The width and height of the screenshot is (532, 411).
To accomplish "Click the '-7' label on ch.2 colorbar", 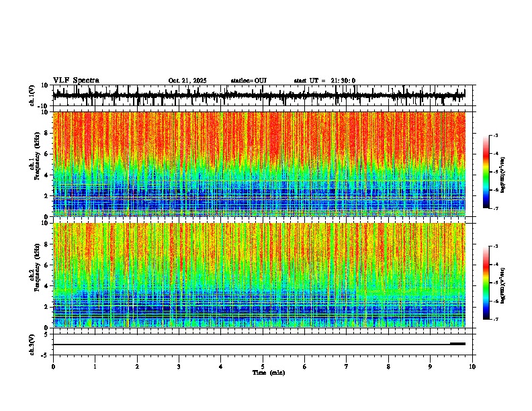I will 496,319.
